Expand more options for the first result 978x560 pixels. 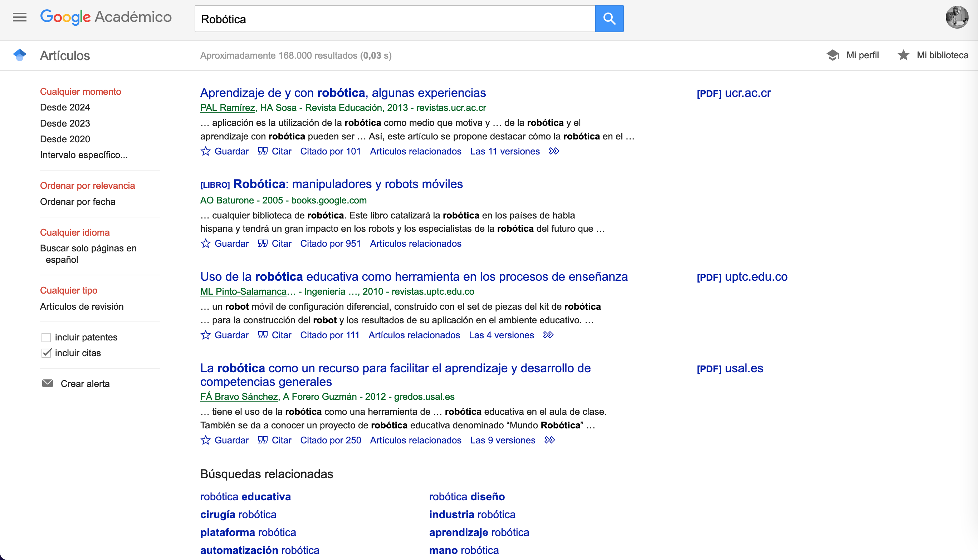tap(554, 151)
